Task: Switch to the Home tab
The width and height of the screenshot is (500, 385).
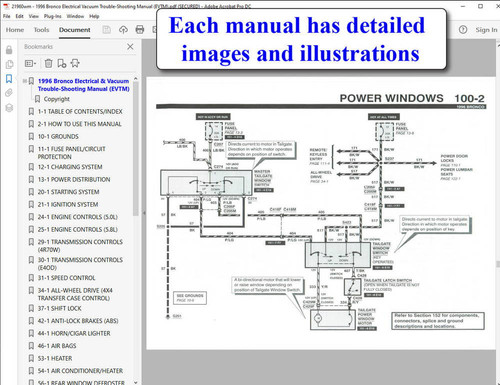Action: (x=15, y=30)
